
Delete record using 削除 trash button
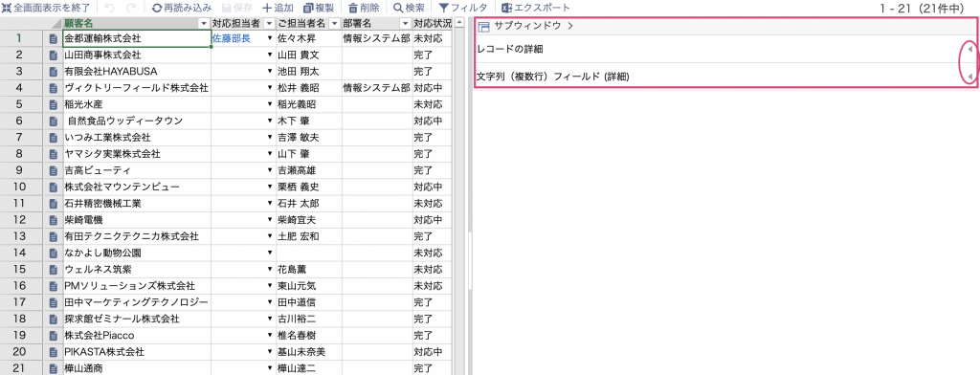pyautogui.click(x=364, y=8)
